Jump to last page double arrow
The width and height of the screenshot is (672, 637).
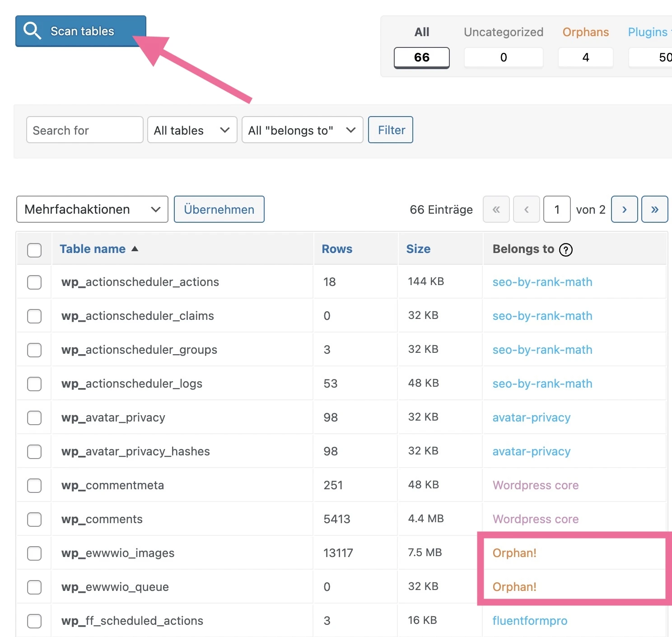[655, 209]
